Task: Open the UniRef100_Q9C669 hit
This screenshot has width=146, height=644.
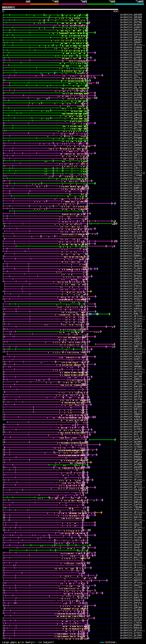Action: tap(131, 17)
